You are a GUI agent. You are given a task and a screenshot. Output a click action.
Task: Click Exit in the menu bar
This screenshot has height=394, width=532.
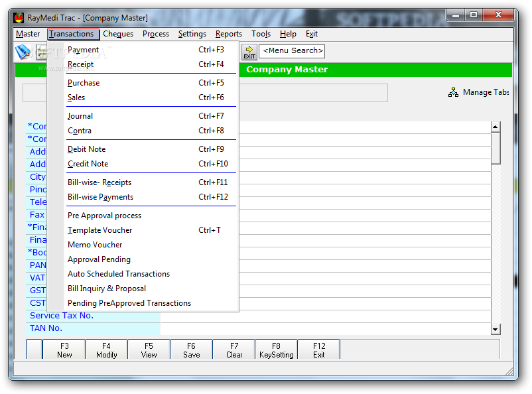point(312,34)
